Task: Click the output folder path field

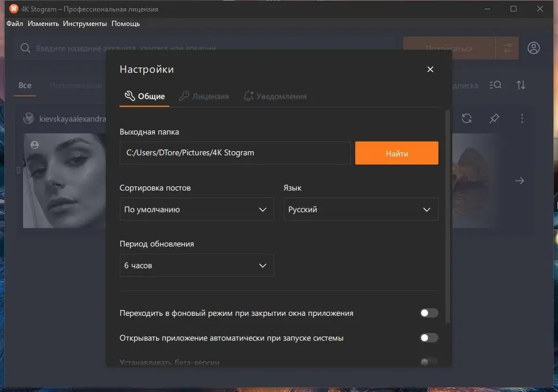Action: click(x=235, y=152)
